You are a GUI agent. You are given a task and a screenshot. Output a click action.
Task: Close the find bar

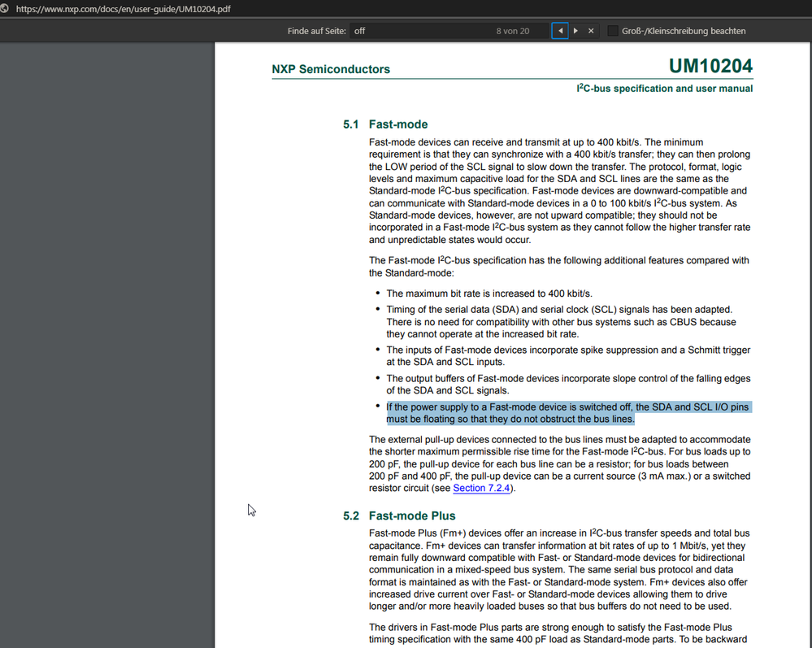coord(591,31)
